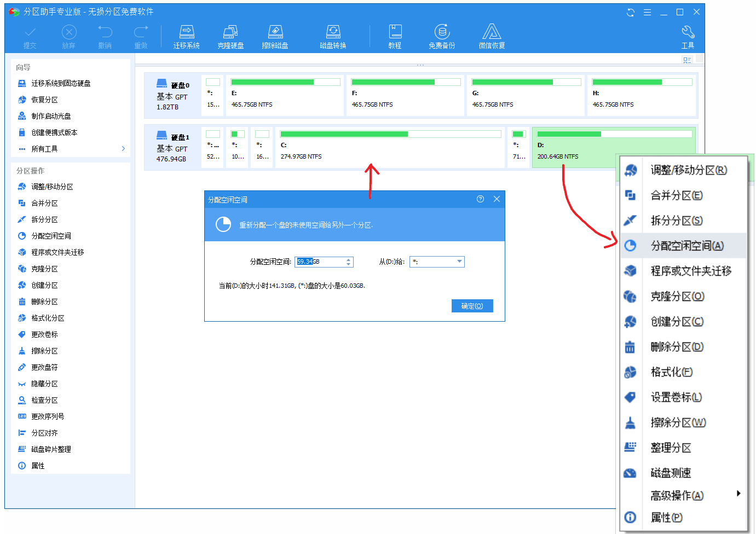This screenshot has width=756, height=534.
Task: Select the G: 465.75GB NTFS partition
Action: [526, 95]
